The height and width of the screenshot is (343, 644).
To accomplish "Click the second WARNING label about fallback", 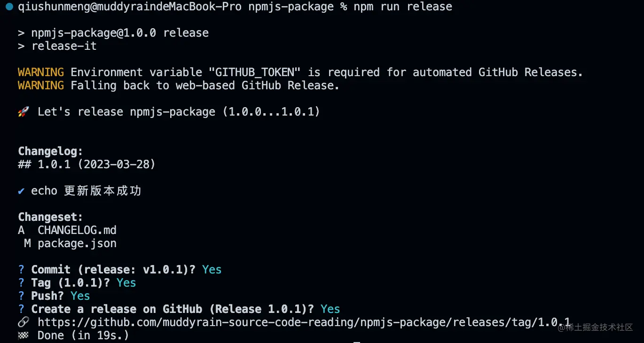I will tap(41, 86).
